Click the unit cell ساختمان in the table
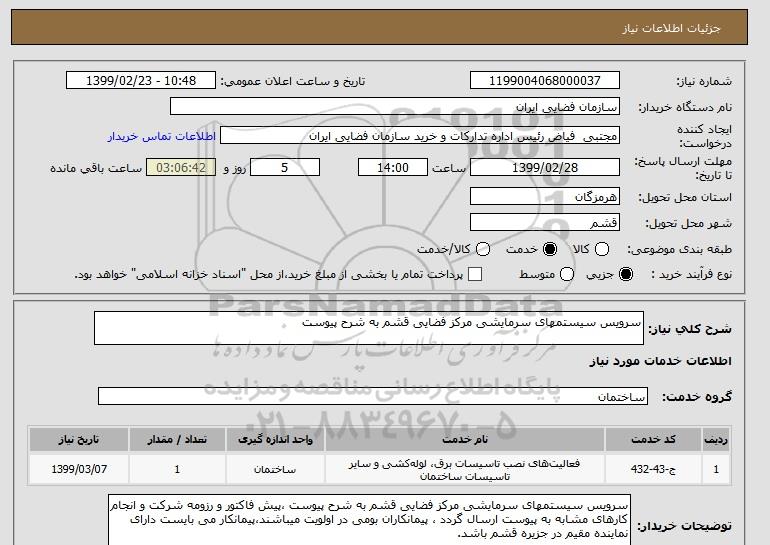The height and width of the screenshot is (545, 770). click(275, 469)
